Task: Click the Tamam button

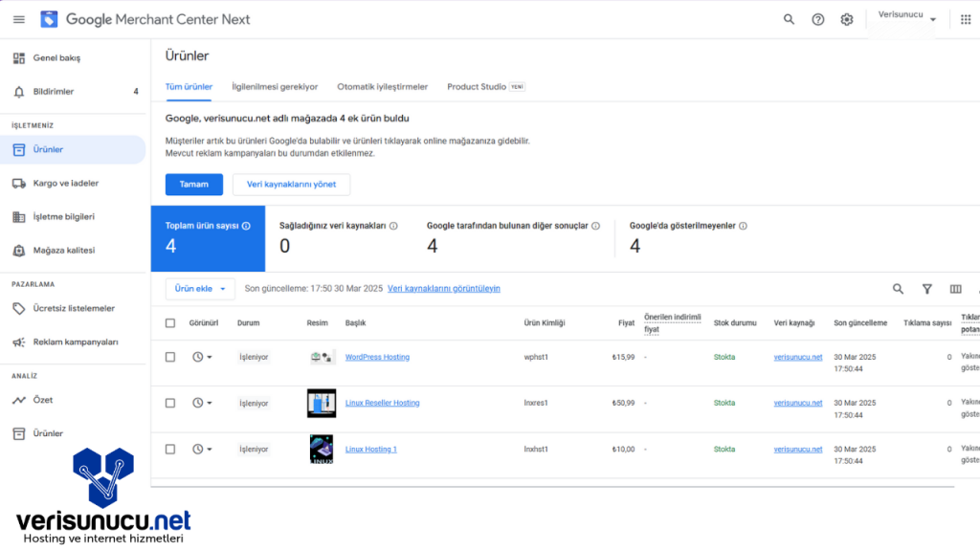Action: (193, 185)
